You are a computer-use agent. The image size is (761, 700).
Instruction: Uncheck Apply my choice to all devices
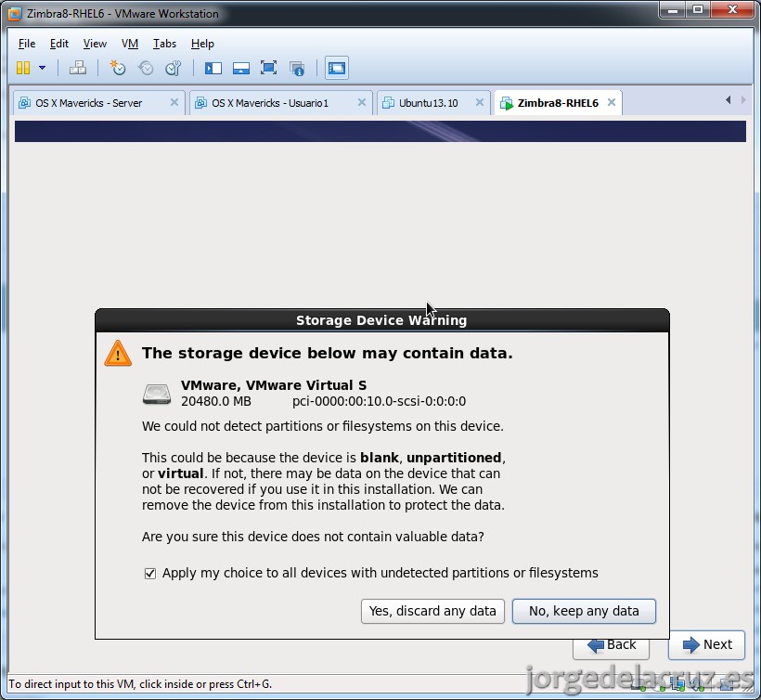(150, 574)
